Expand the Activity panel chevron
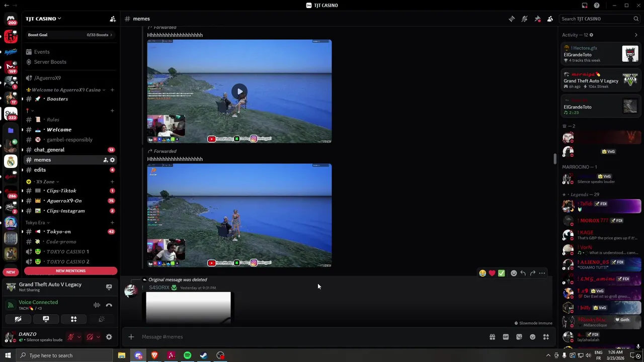Image resolution: width=644 pixels, height=362 pixels. (x=636, y=35)
